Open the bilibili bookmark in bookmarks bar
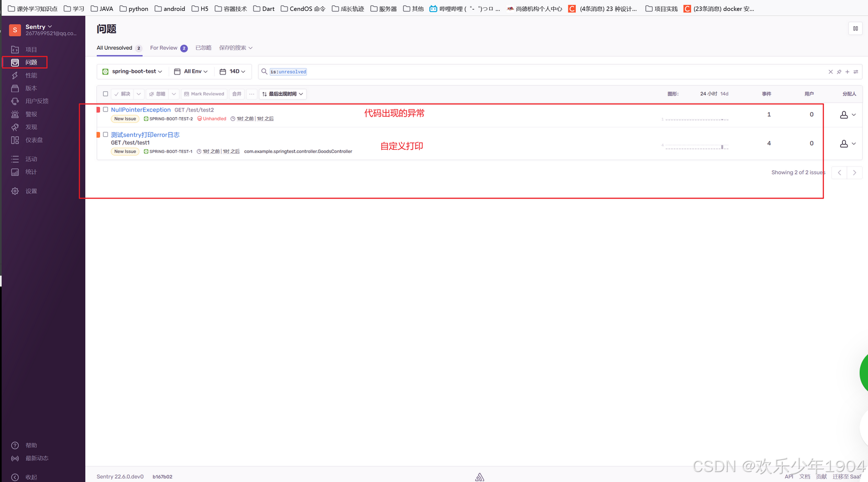Viewport: 868px width, 482px height. [x=464, y=8]
